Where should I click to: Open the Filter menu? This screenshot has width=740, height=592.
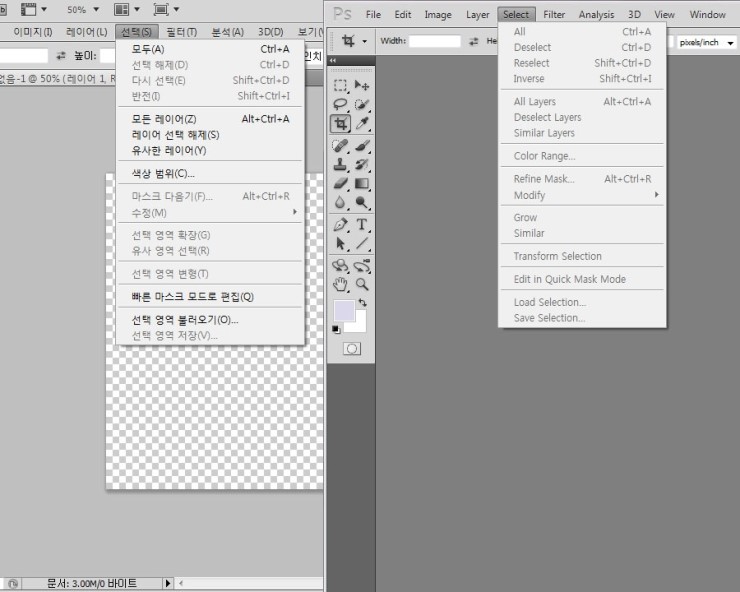[554, 15]
